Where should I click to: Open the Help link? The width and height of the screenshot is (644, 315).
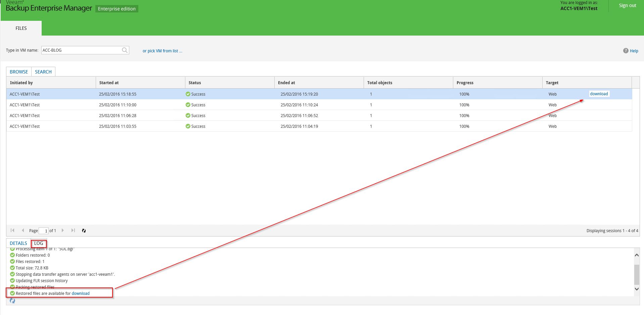point(634,51)
